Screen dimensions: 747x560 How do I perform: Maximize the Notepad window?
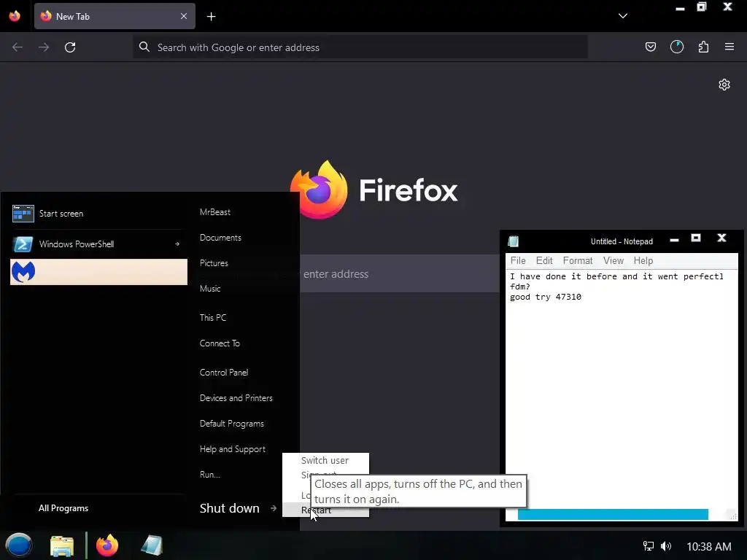[695, 238]
